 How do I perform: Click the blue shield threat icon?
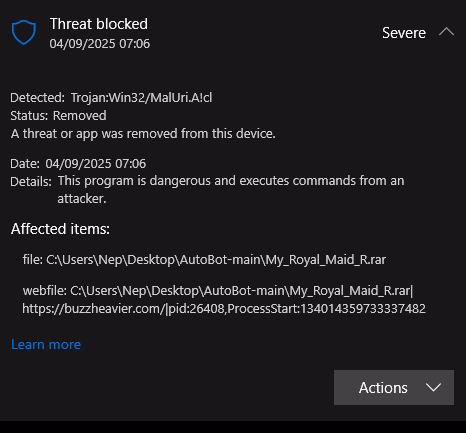tap(24, 32)
